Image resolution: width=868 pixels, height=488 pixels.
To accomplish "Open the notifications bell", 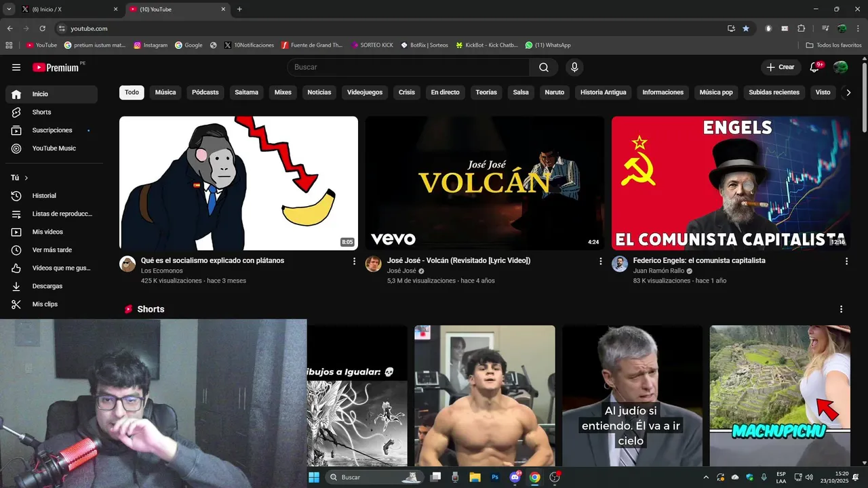I will (x=816, y=67).
